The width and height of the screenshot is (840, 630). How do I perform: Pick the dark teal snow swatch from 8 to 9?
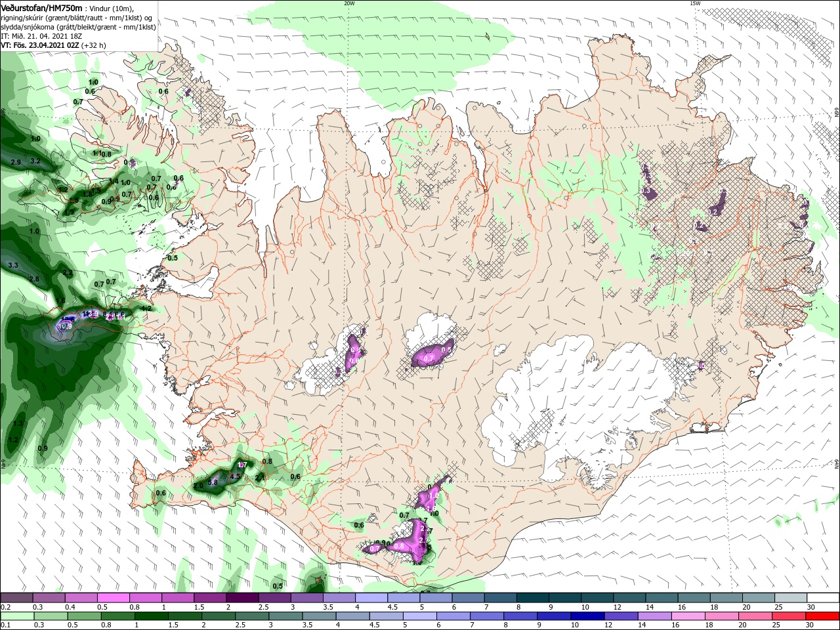533,598
